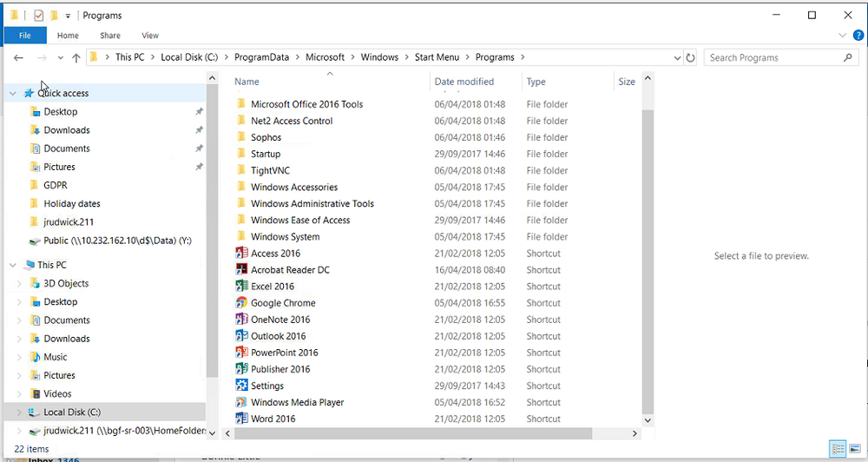The height and width of the screenshot is (462, 868).
Task: Select GDPR in Quick access
Action: 56,185
